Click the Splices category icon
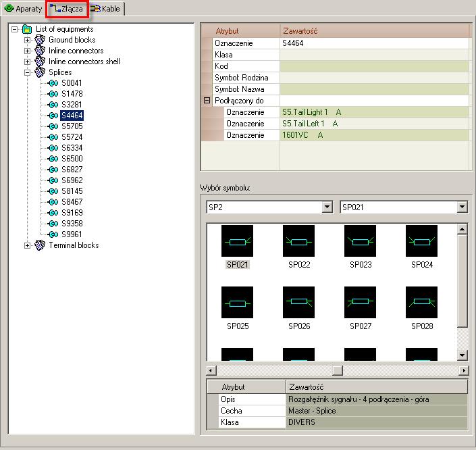 coord(40,72)
